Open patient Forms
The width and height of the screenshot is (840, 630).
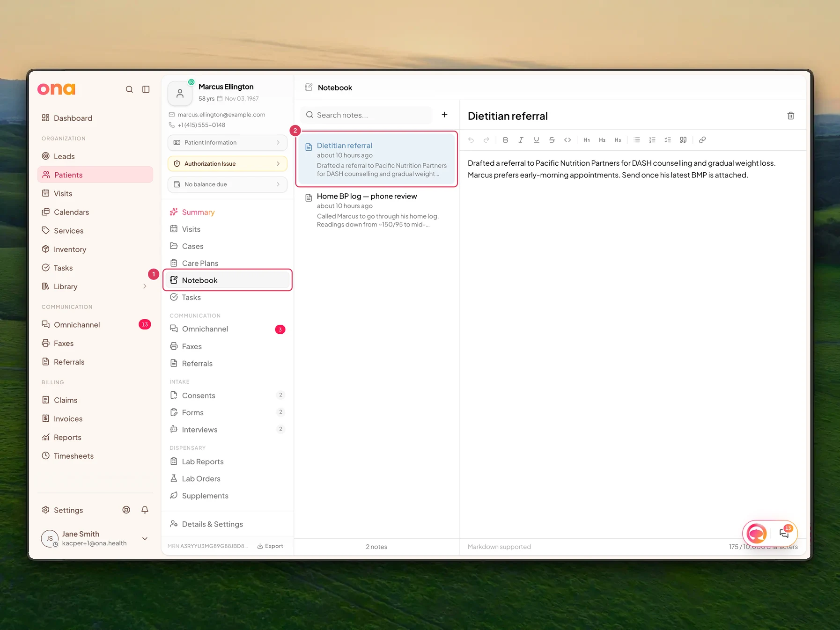pos(228,412)
